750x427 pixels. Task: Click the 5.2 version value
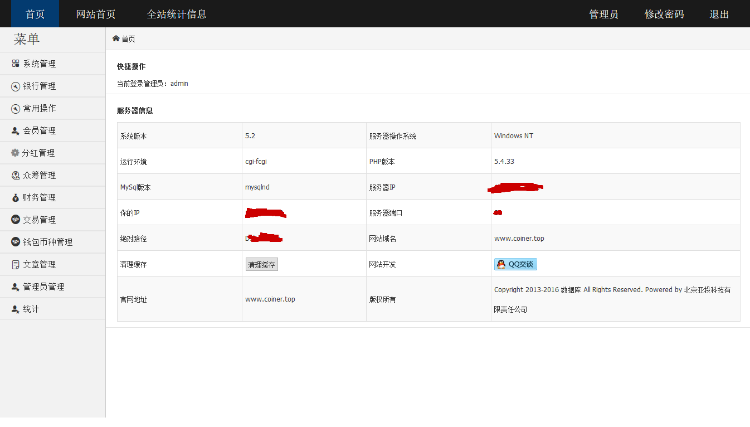[x=250, y=136]
